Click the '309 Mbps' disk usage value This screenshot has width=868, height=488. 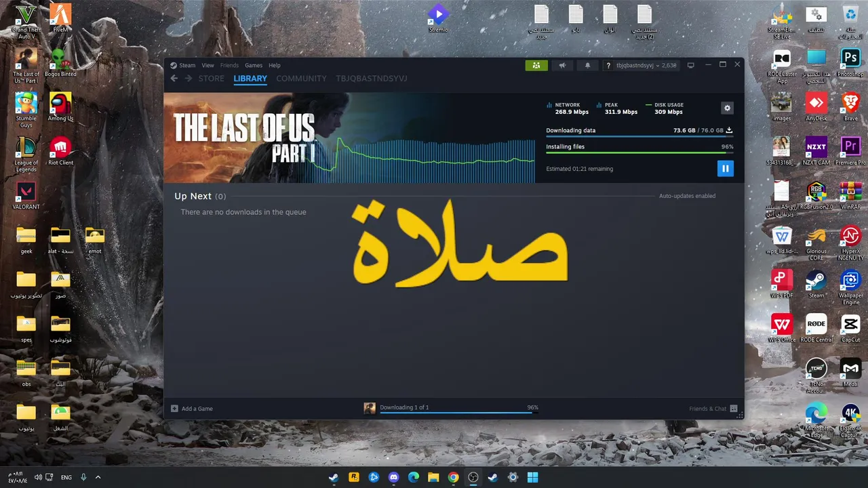pyautogui.click(x=669, y=112)
